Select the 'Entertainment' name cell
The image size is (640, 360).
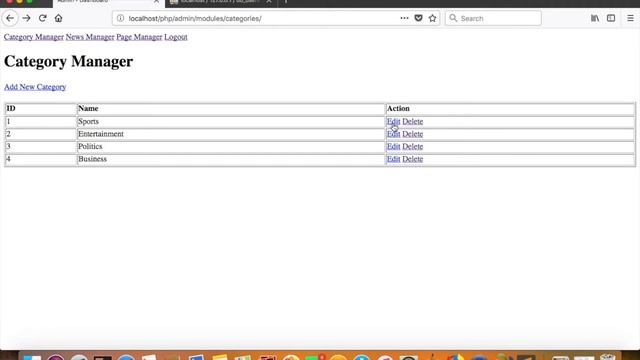[x=231, y=134]
